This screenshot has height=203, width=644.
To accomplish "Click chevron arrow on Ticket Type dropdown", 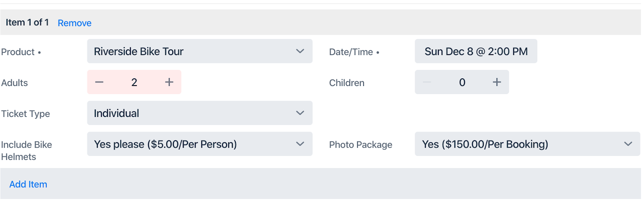I will click(300, 113).
